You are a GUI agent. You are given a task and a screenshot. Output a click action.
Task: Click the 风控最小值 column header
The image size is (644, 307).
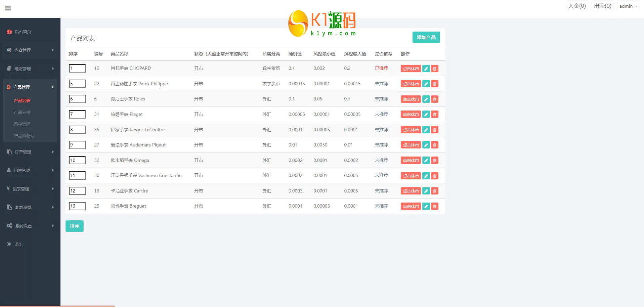(x=324, y=54)
